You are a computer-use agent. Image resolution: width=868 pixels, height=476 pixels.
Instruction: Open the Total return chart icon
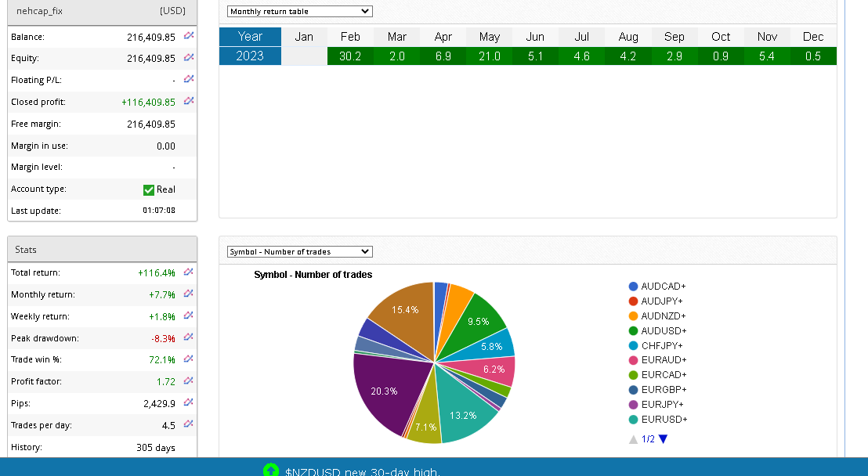pyautogui.click(x=188, y=272)
